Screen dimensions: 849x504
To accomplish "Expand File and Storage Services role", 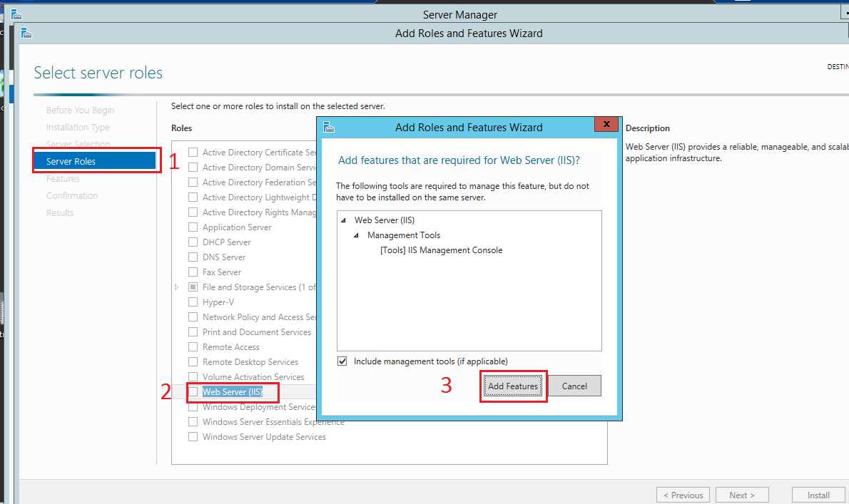I will tap(177, 287).
